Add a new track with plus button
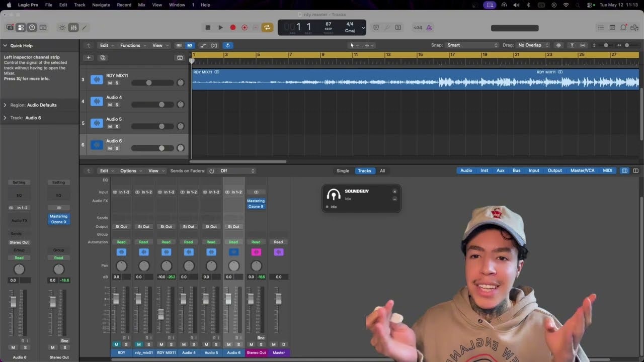The image size is (644, 362). [89, 58]
